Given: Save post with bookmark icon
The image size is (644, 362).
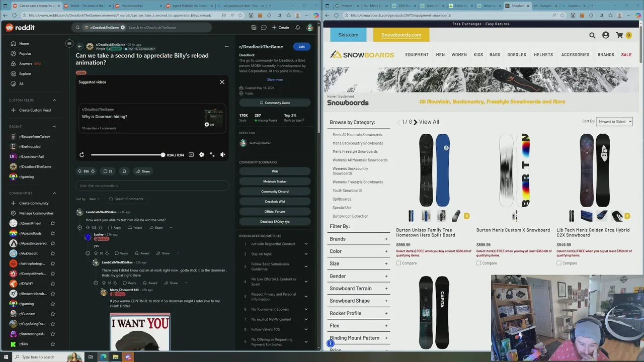Looking at the screenshot, I should tap(124, 171).
